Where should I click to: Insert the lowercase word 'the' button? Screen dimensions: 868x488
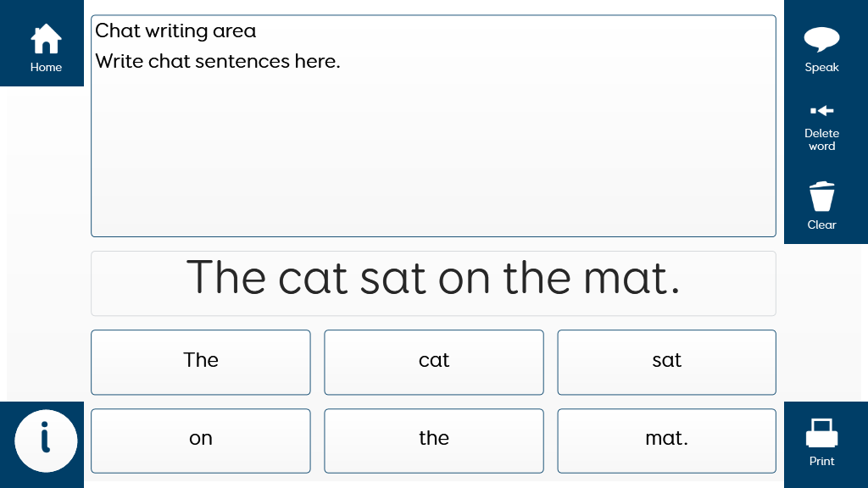tap(433, 441)
